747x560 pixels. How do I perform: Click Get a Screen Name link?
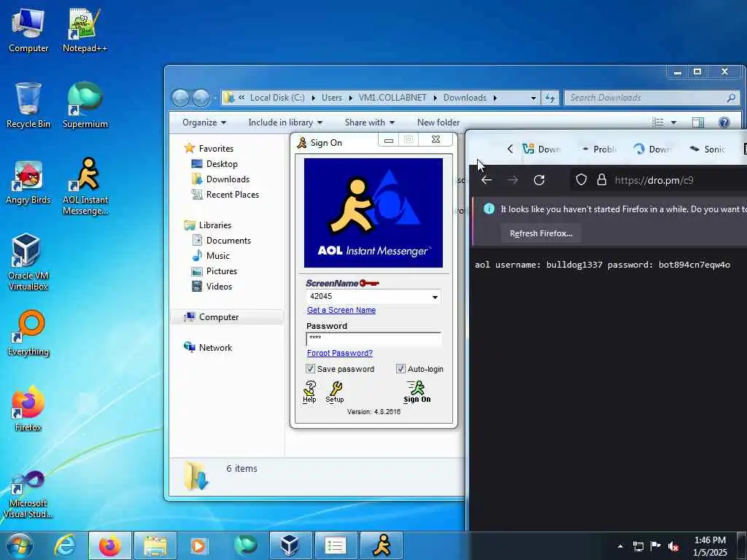(341, 310)
